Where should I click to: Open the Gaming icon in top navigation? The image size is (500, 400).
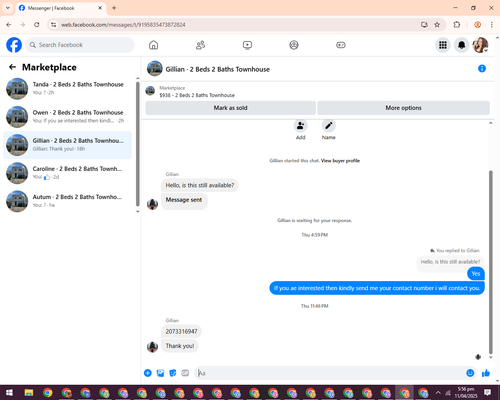(341, 45)
